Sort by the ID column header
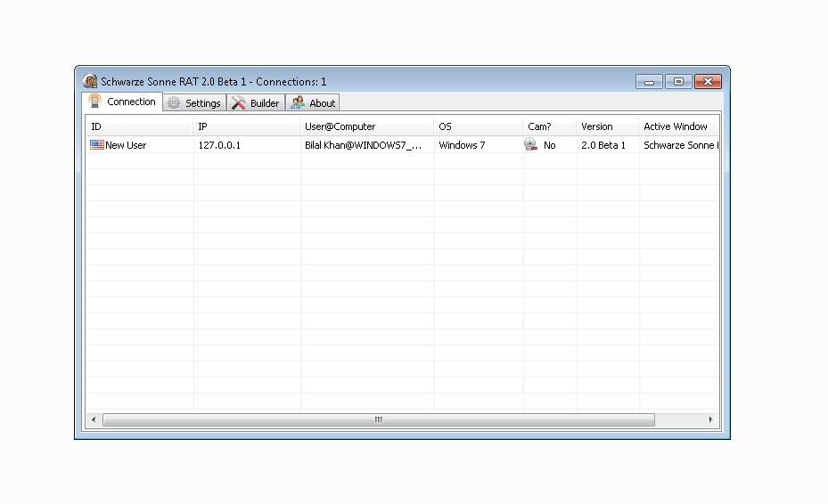 139,126
